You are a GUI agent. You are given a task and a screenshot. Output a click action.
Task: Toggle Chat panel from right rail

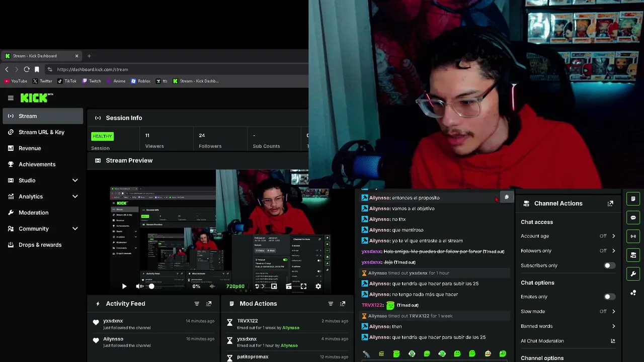pyautogui.click(x=633, y=218)
